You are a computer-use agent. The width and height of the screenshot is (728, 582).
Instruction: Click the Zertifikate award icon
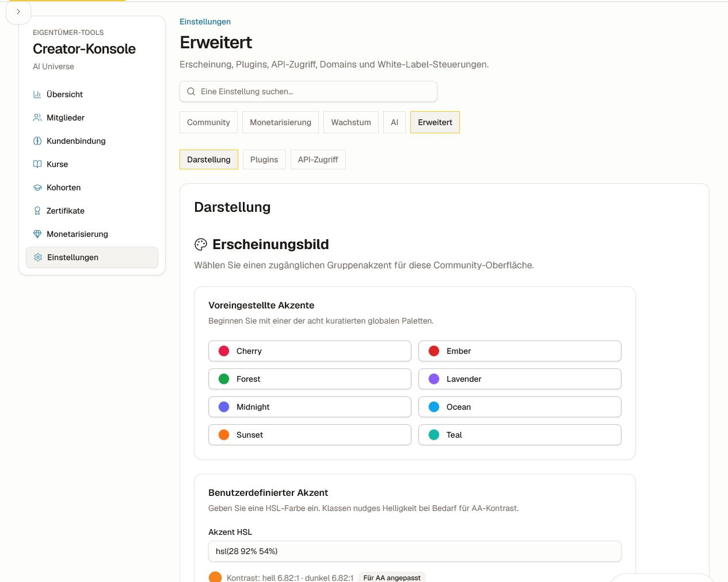point(37,211)
